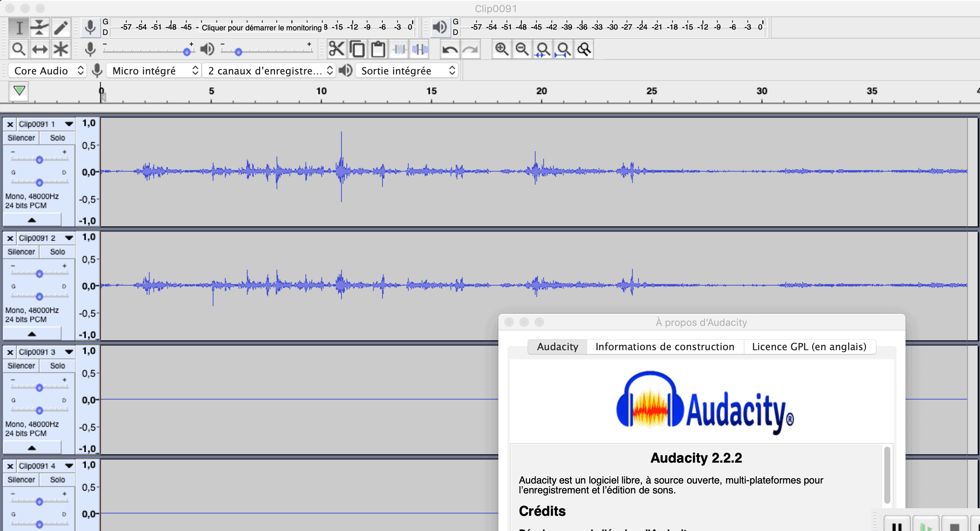Open Clip0091 1 track menu arrow
The image size is (980, 531).
tap(69, 124)
